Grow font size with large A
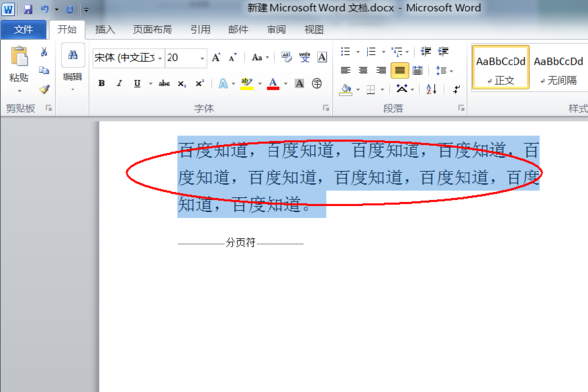The height and width of the screenshot is (392, 588). point(216,58)
